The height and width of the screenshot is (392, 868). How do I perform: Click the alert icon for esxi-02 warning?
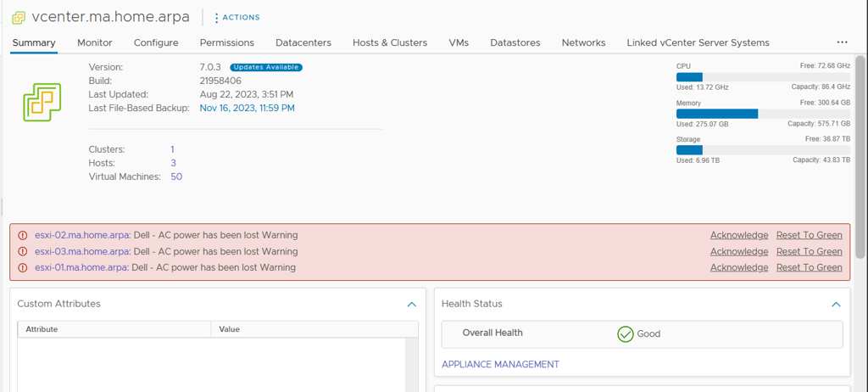(x=23, y=235)
